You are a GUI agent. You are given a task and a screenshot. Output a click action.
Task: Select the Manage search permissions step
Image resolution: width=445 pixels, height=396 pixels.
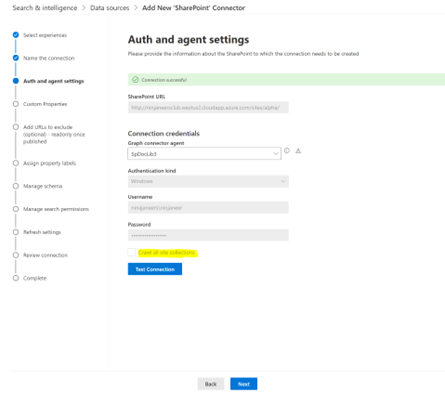coord(56,209)
